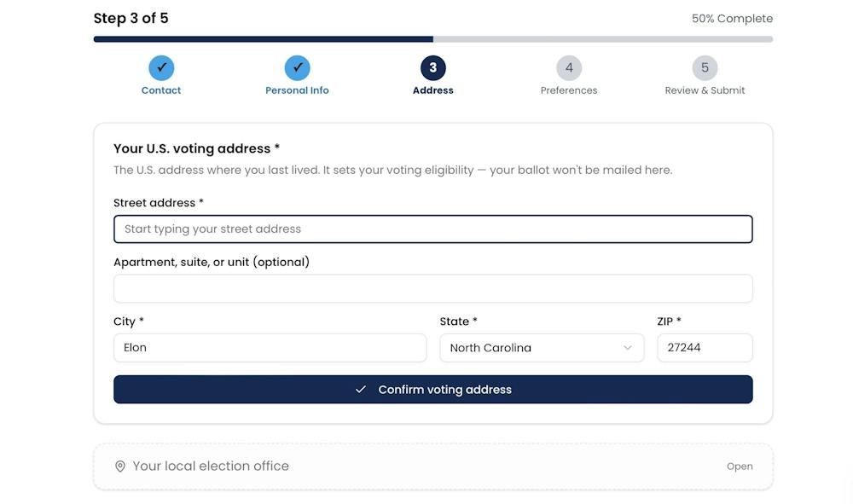This screenshot has width=853, height=504.
Task: Expand Your local election office panel
Action: click(433, 466)
